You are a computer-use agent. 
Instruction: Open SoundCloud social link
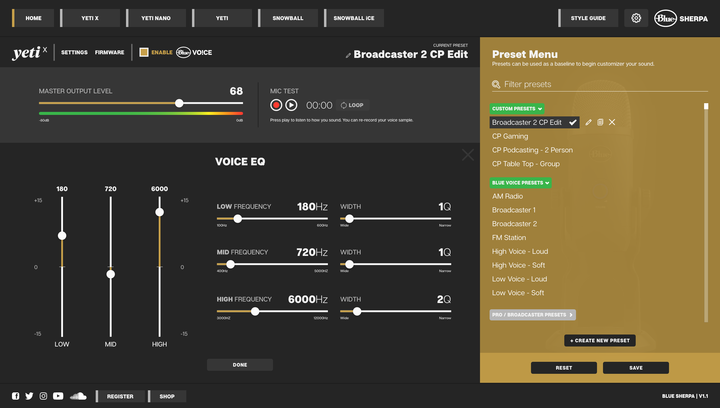(78, 396)
